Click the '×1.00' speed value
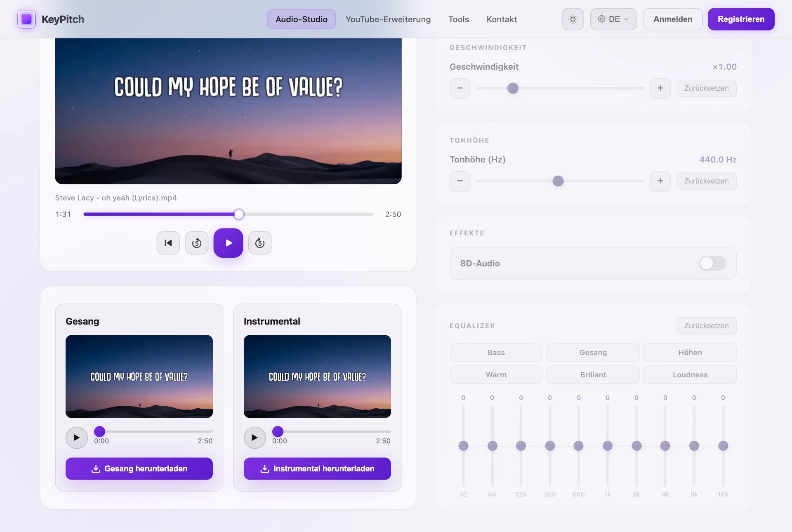 point(724,67)
